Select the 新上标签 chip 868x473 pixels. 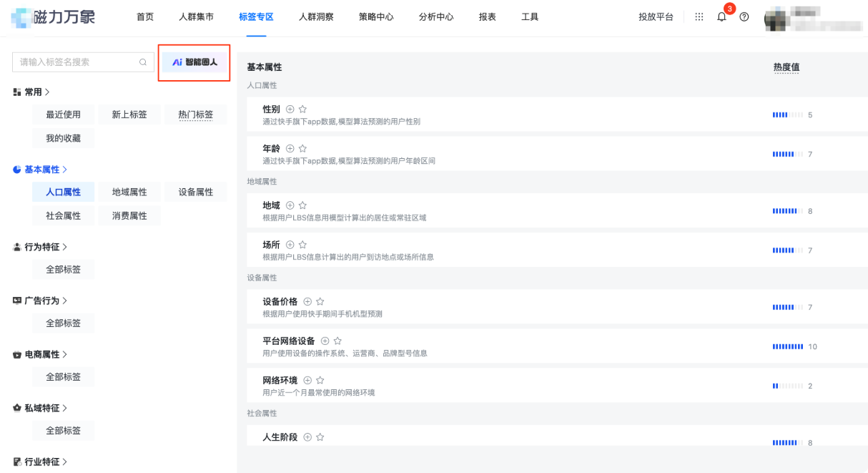point(129,114)
